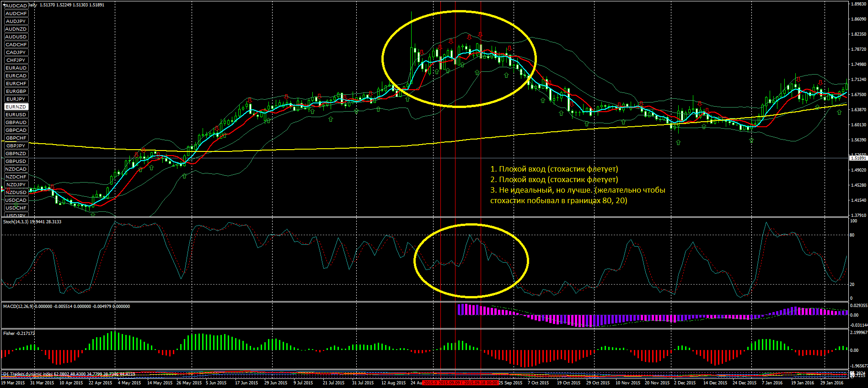Select the CHFJPY symbol
Image resolution: width=868 pixels, height=388 pixels.
[16, 60]
